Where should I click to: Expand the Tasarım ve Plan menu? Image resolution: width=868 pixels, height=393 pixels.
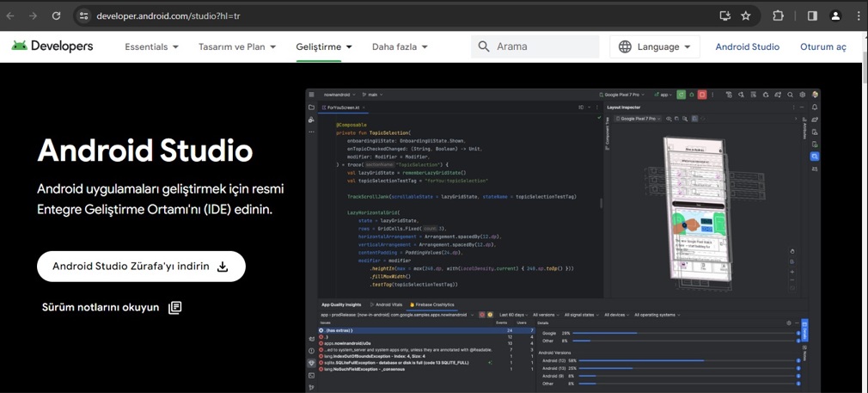click(x=237, y=47)
